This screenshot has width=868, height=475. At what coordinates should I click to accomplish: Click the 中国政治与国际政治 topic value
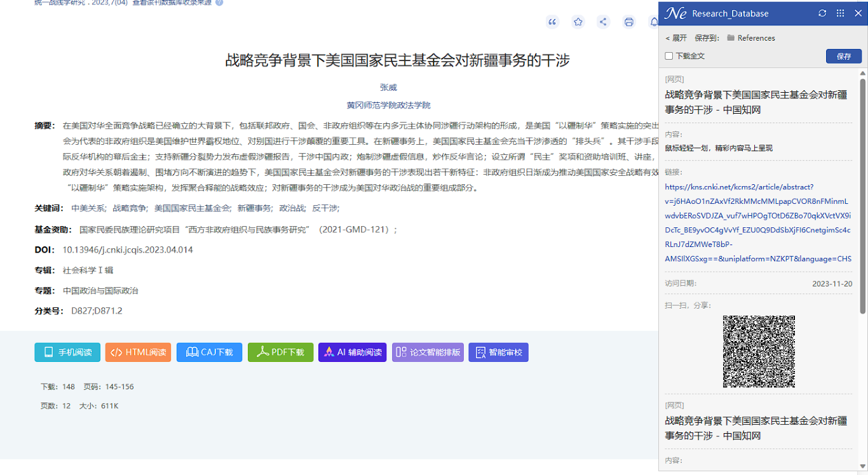(x=100, y=291)
